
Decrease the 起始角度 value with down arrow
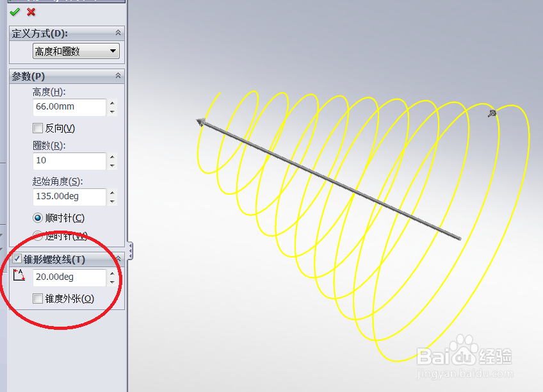[x=112, y=201]
